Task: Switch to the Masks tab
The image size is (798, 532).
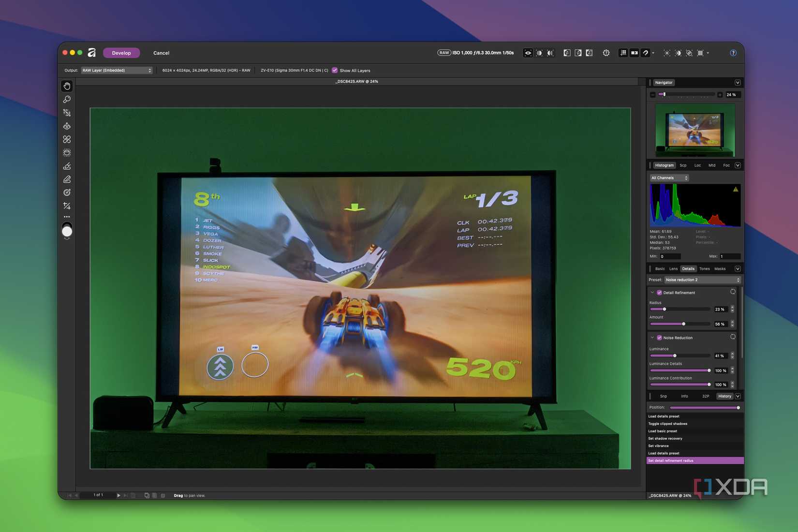Action: 720,269
